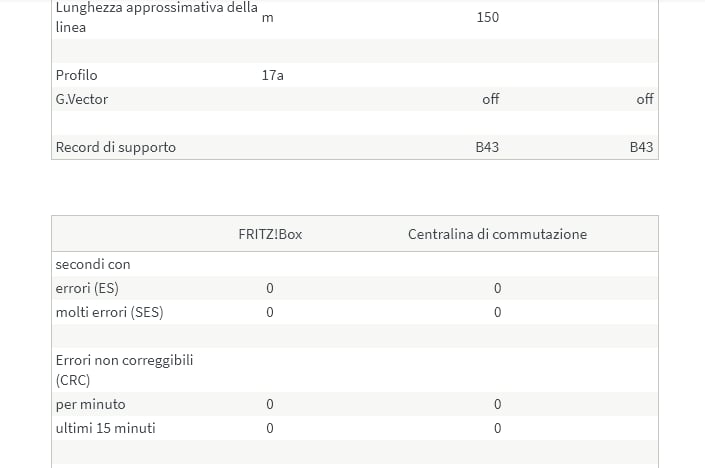
Task: Click FRITZ!Box value for molti errori (SES)
Action: pos(270,312)
